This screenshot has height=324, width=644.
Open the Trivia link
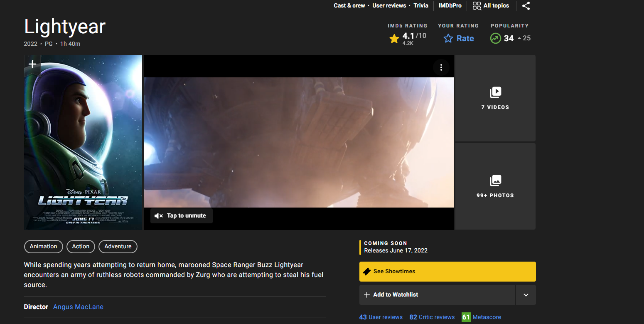421,6
